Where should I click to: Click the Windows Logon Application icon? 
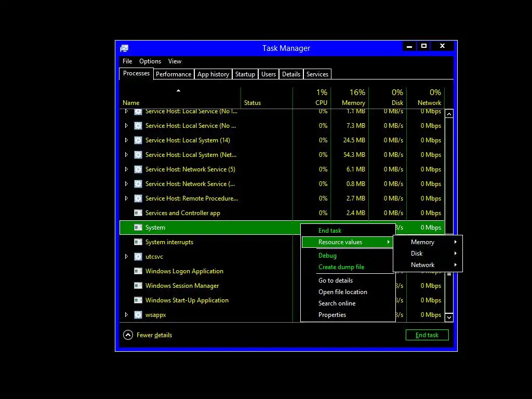point(138,271)
